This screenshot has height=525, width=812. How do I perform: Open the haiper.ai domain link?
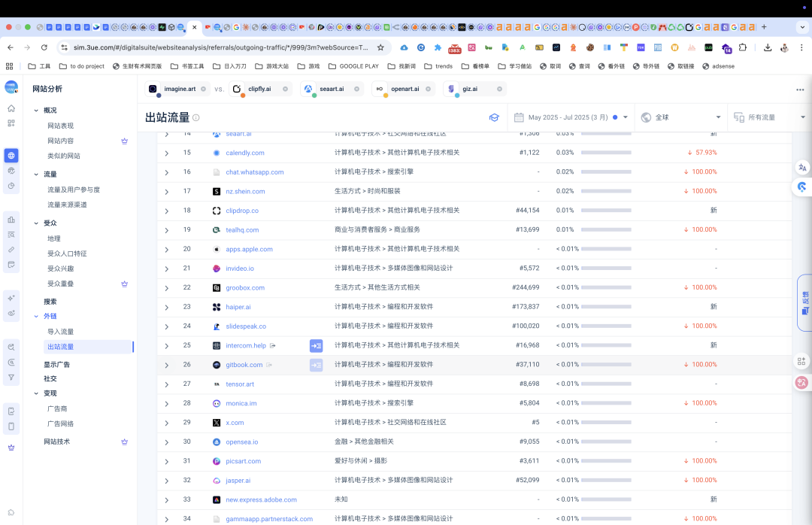(238, 307)
